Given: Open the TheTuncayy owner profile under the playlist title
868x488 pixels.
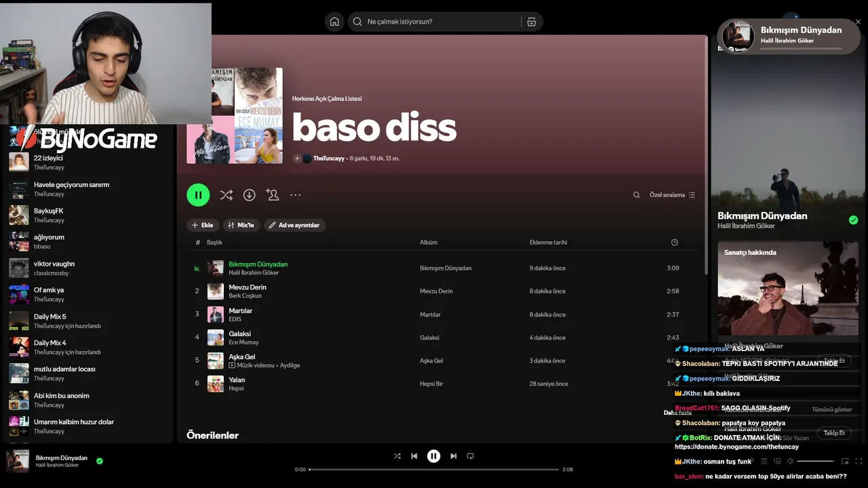Looking at the screenshot, I should coord(329,159).
